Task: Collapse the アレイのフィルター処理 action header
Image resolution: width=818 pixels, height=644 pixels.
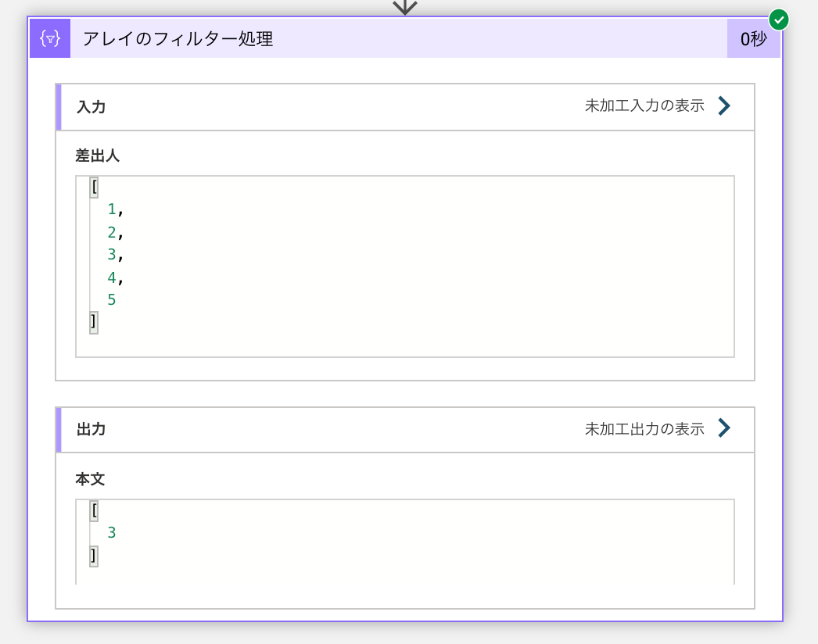Action: point(405,38)
